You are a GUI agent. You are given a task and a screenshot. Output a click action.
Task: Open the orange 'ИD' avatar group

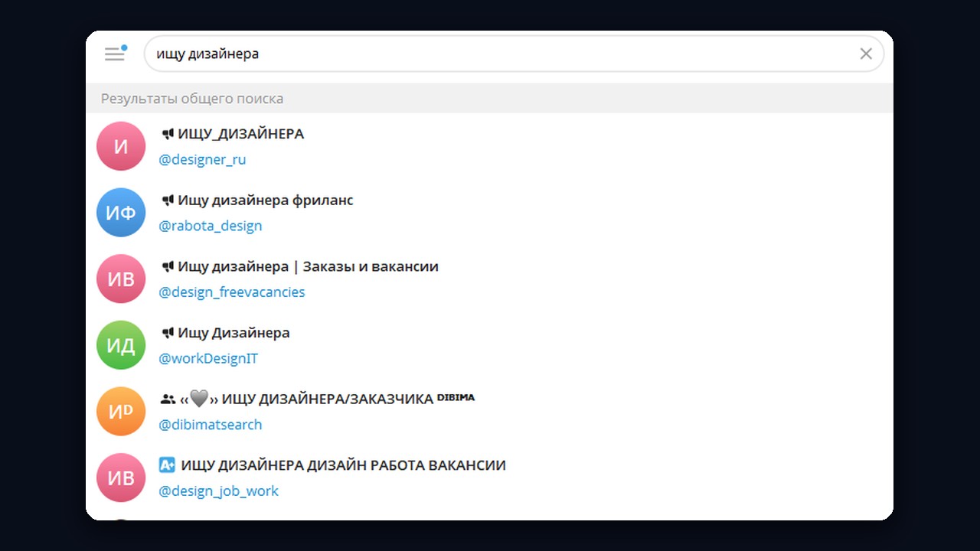121,412
